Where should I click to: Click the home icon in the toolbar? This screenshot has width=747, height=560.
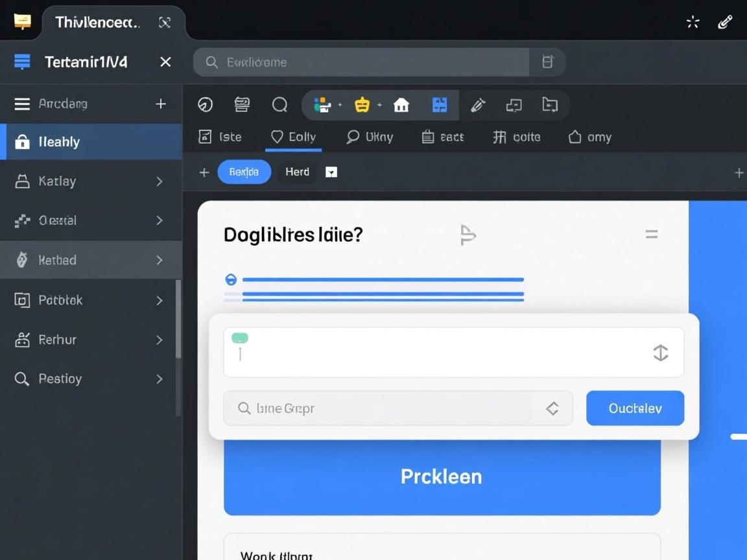401,105
